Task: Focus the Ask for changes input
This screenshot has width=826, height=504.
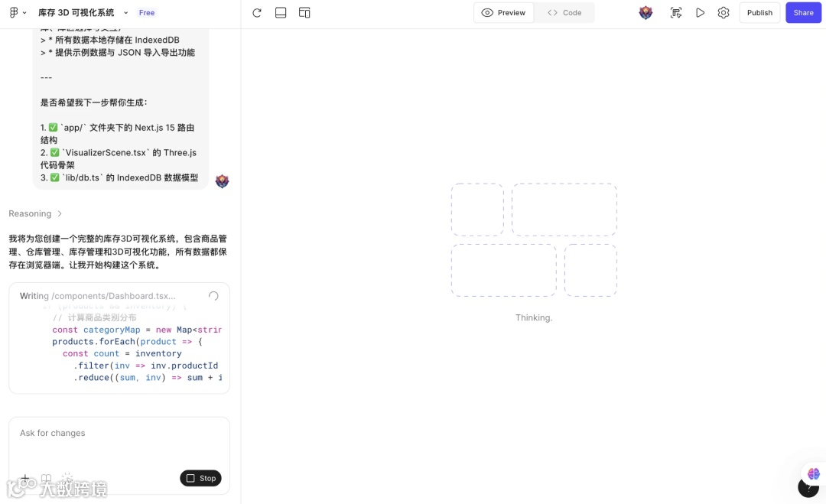Action: pos(119,433)
